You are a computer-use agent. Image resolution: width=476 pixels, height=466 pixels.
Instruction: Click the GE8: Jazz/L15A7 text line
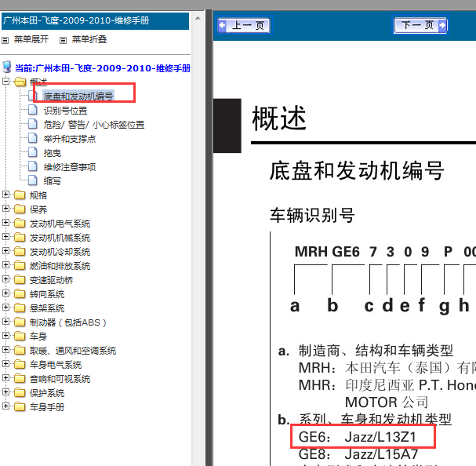click(358, 454)
